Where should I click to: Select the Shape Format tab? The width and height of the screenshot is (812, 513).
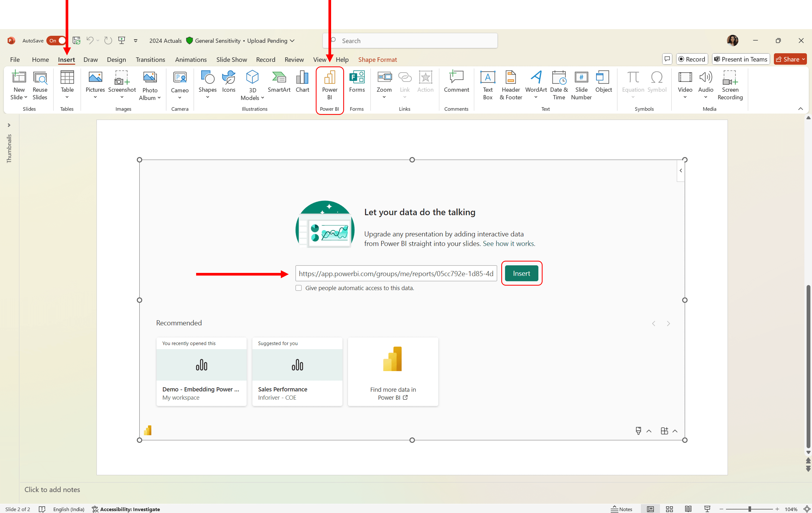click(x=377, y=59)
